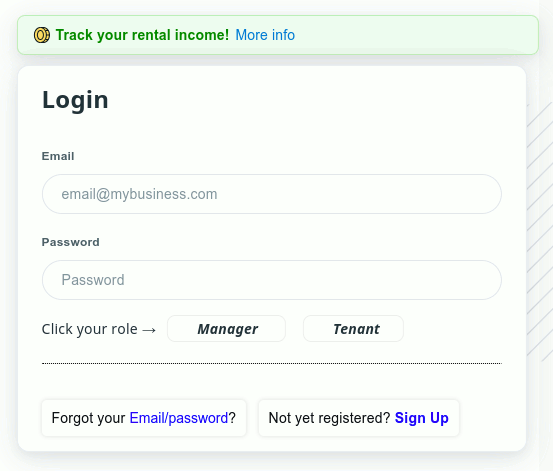Click the striped background beside login card
This screenshot has width=553, height=471.
click(x=540, y=229)
